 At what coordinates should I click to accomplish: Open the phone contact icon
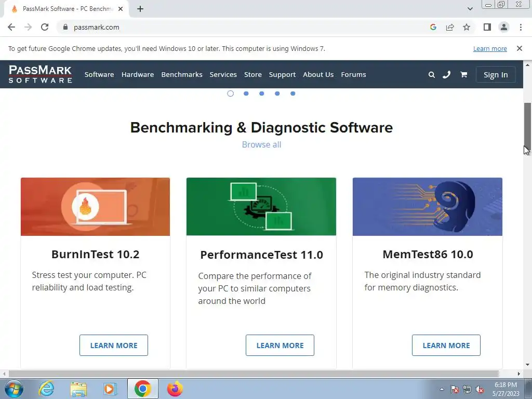pyautogui.click(x=446, y=75)
